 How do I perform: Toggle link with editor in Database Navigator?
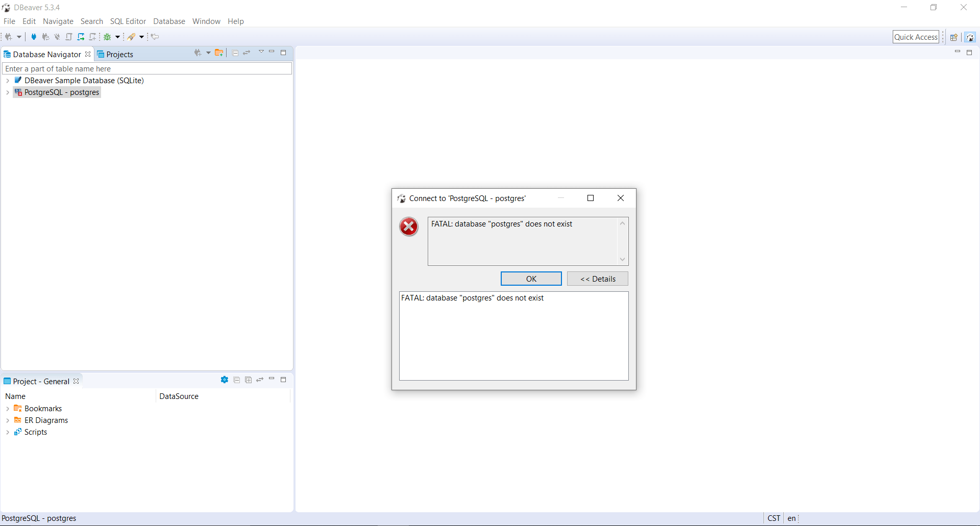[x=247, y=53]
